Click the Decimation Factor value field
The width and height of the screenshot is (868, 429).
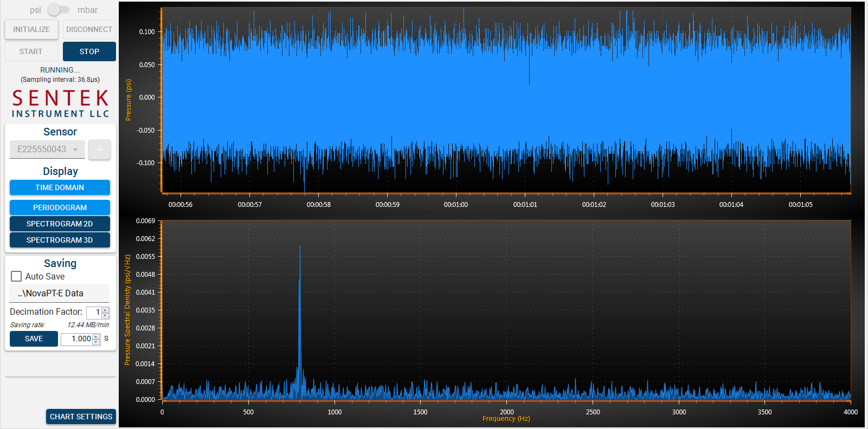point(94,313)
